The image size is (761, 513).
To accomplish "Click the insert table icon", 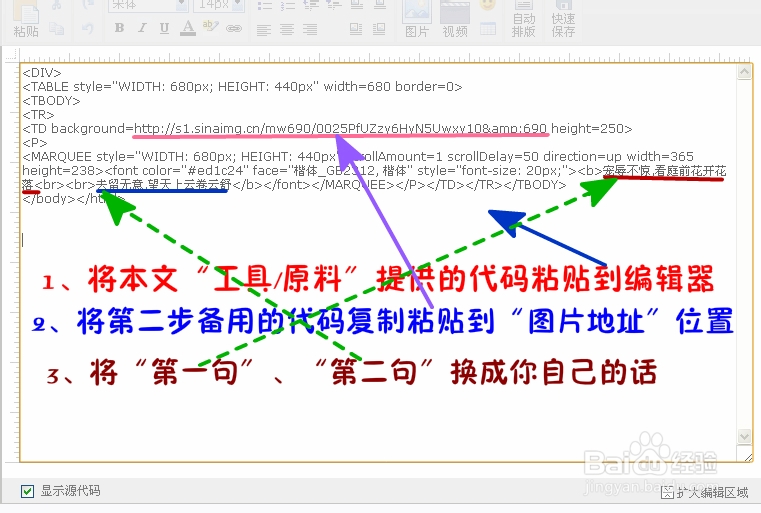I will coord(488,29).
